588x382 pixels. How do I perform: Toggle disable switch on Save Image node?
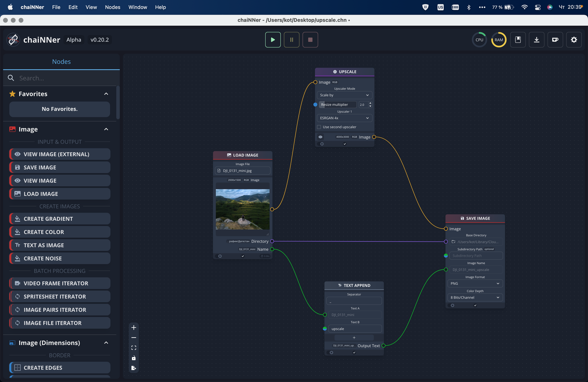click(x=452, y=306)
